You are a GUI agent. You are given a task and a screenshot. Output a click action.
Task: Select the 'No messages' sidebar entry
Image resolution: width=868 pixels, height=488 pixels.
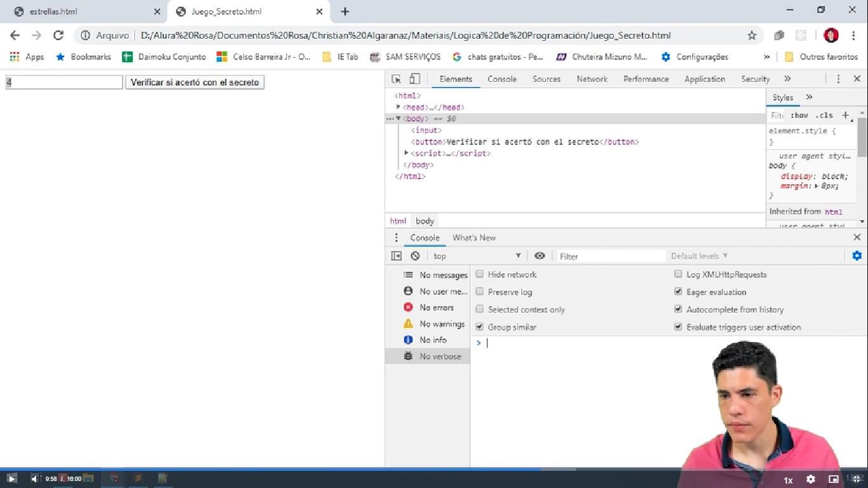tap(428, 275)
